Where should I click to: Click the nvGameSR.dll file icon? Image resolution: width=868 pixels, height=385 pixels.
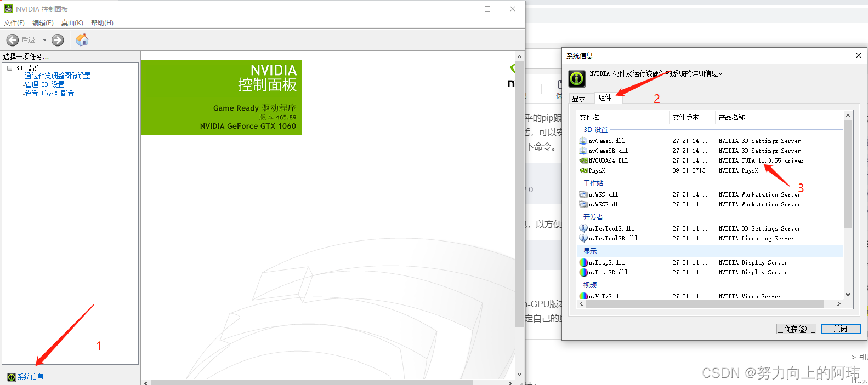pos(583,151)
